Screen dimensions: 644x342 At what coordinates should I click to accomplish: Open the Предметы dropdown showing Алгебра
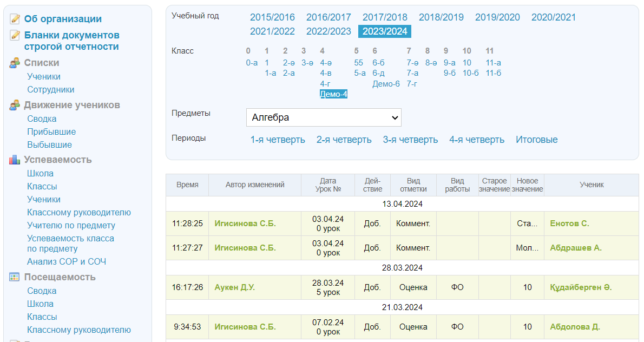coord(324,117)
